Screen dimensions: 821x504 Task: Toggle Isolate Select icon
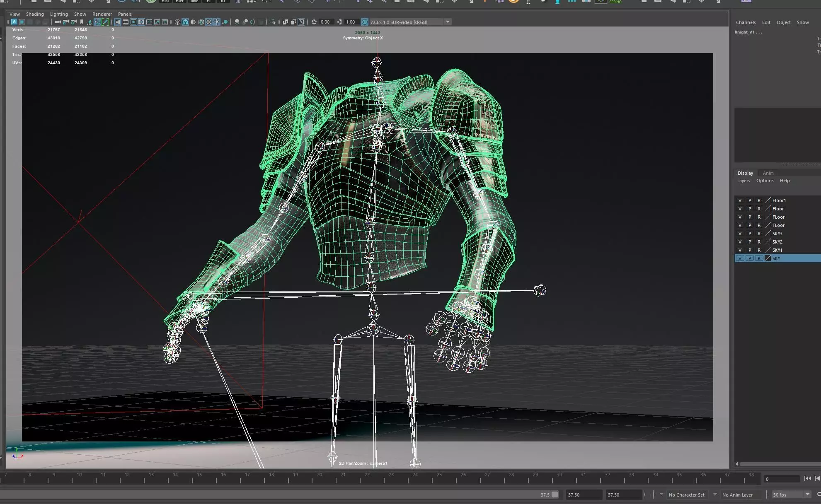[x=273, y=22]
